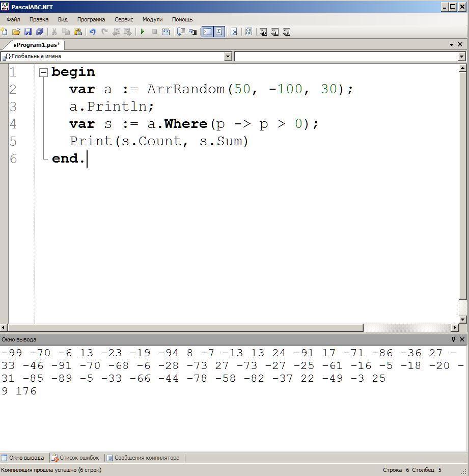Image resolution: width=469 pixels, height=476 pixels.
Task: Click the toolbar icon marked L
Action: click(x=275, y=32)
